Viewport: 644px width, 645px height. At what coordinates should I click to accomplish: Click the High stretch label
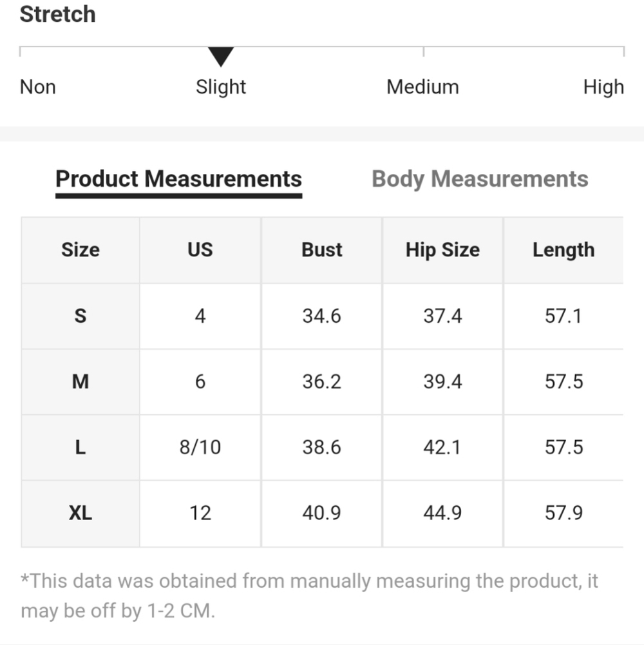603,87
